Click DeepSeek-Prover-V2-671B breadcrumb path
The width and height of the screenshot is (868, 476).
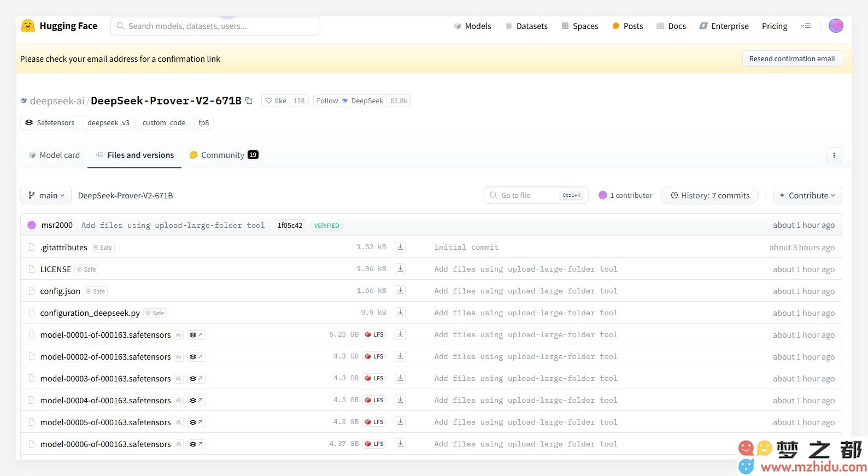125,195
